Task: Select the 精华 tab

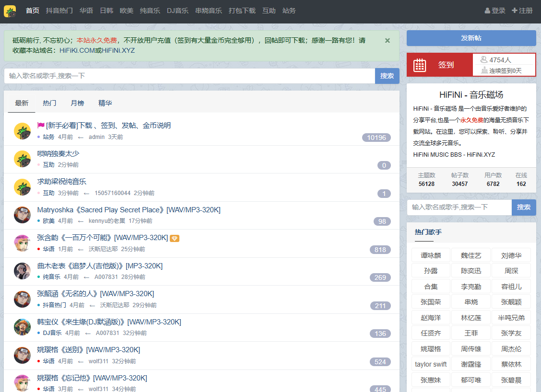Action: pyautogui.click(x=105, y=103)
